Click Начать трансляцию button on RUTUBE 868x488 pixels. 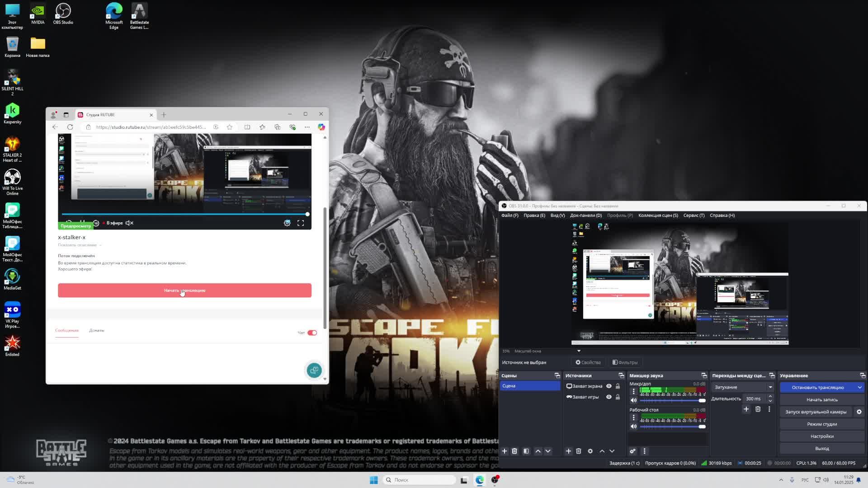tap(184, 291)
